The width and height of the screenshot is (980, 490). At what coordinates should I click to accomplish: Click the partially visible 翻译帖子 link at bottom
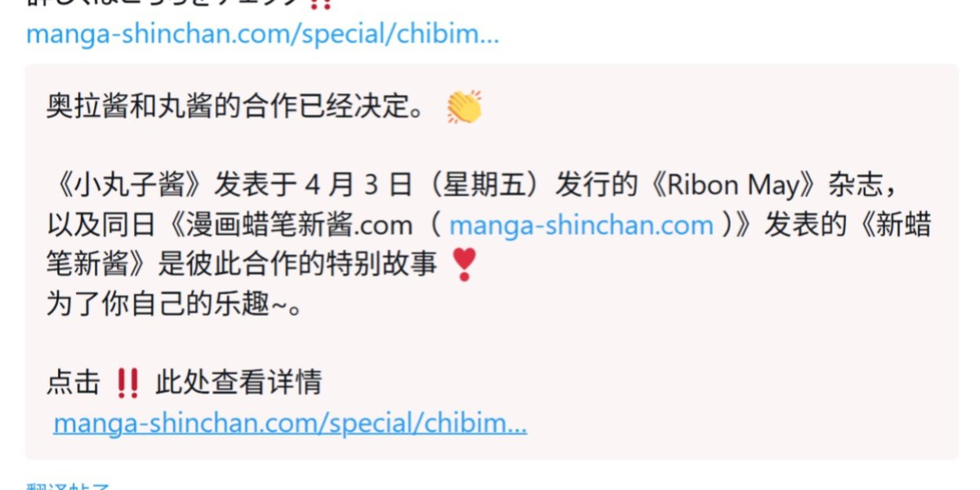point(69,485)
